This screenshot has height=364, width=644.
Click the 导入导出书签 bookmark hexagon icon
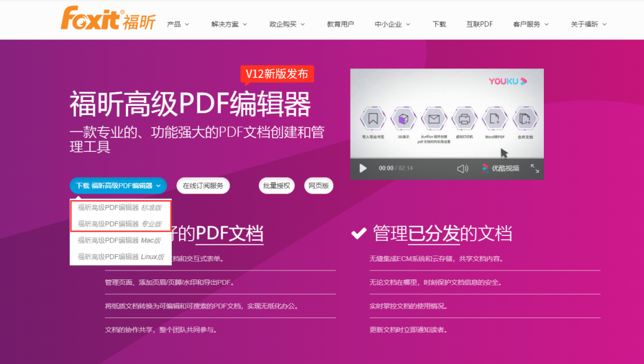373,119
